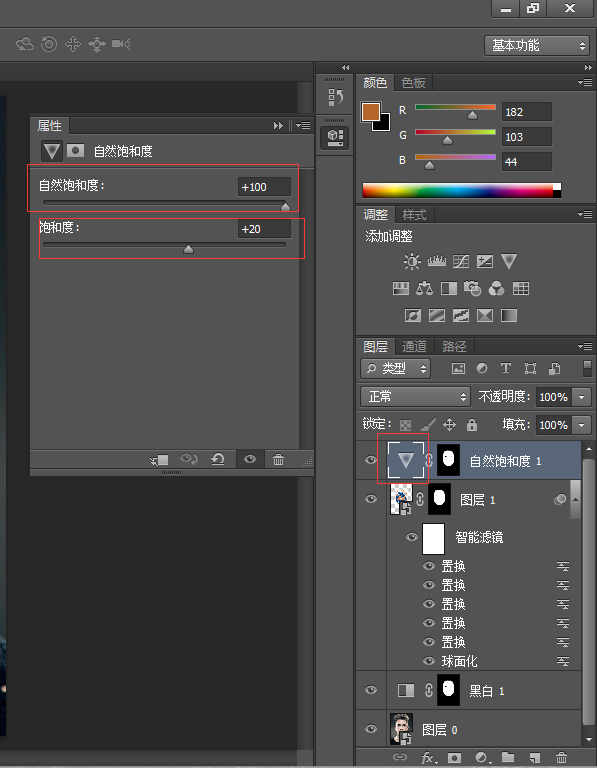The height and width of the screenshot is (768, 597).
Task: Add a Threshold adjustment
Action: point(461,315)
